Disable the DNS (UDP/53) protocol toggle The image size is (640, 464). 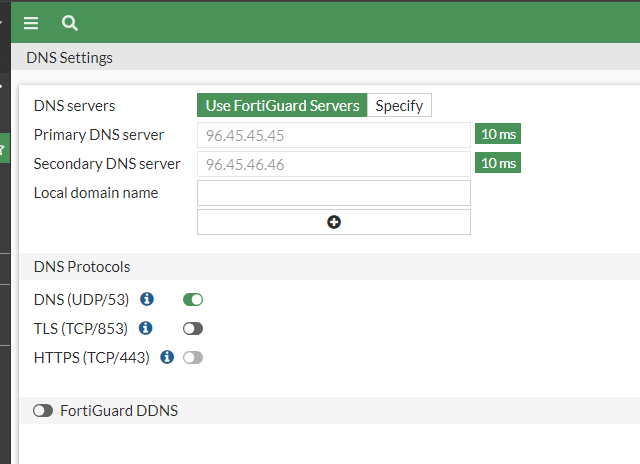point(193,299)
